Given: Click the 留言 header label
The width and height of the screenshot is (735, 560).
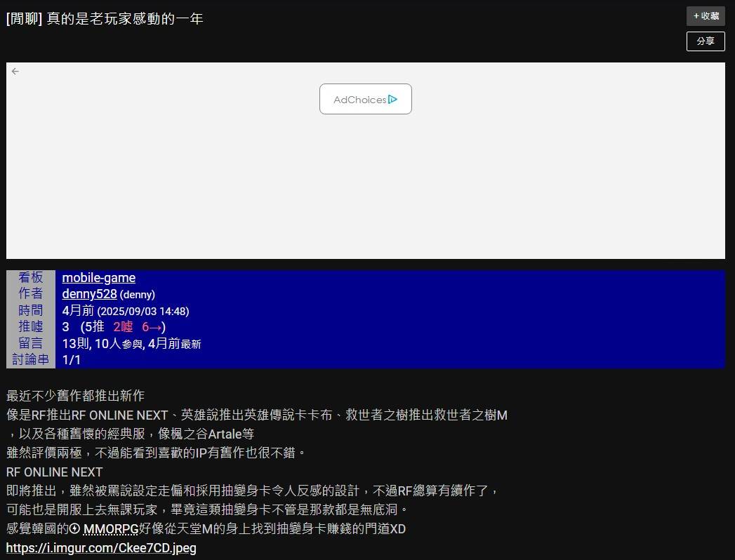Looking at the screenshot, I should click(31, 343).
